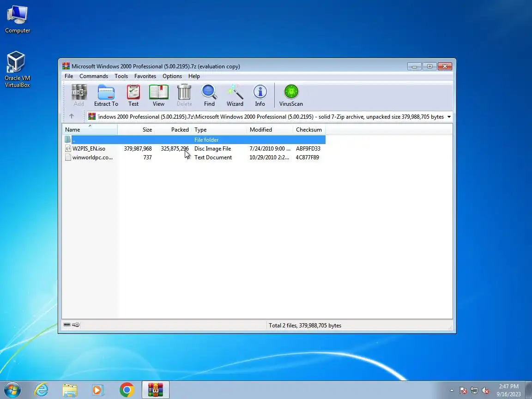The image size is (532, 399).
Task: Click the parent folder icon
Action: tap(68, 140)
